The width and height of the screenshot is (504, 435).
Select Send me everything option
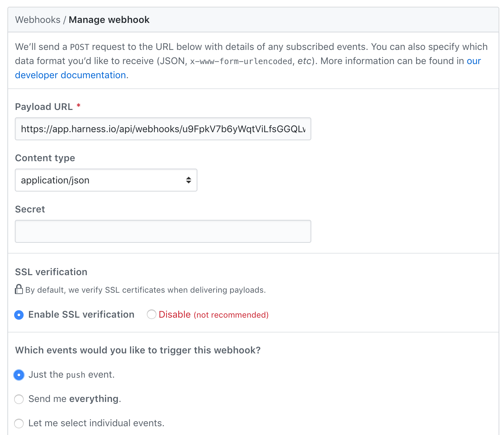[x=19, y=399]
